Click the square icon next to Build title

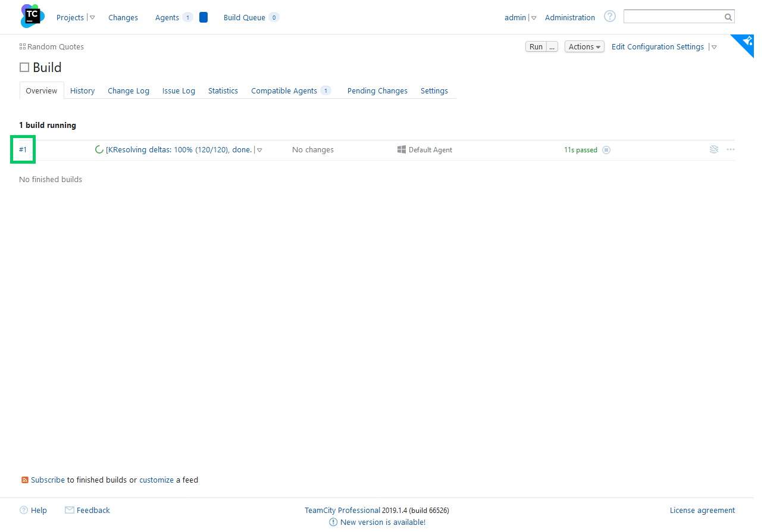tap(24, 67)
